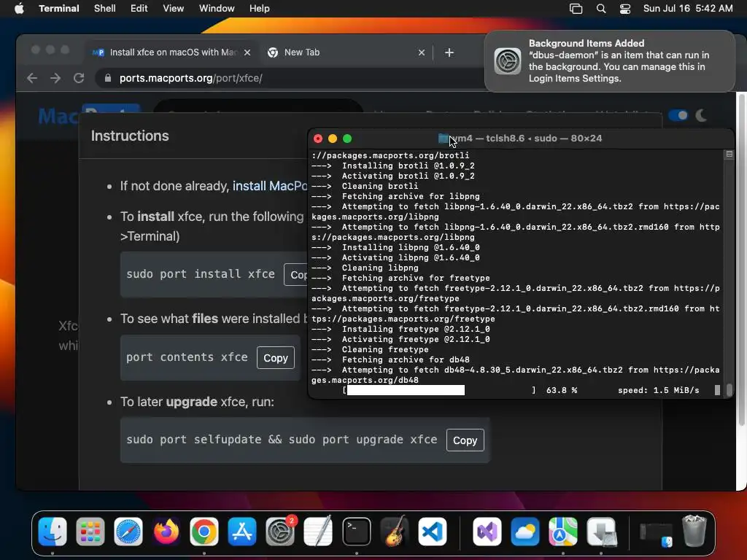747x560 pixels.
Task: Launch GarageBand from the Dock
Action: (395, 532)
